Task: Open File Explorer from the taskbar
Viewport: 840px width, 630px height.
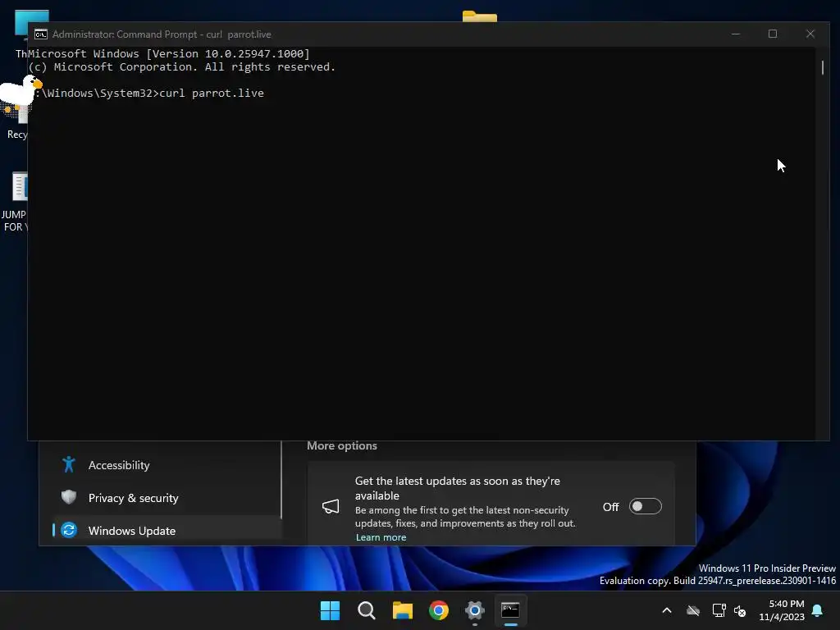Action: (402, 610)
